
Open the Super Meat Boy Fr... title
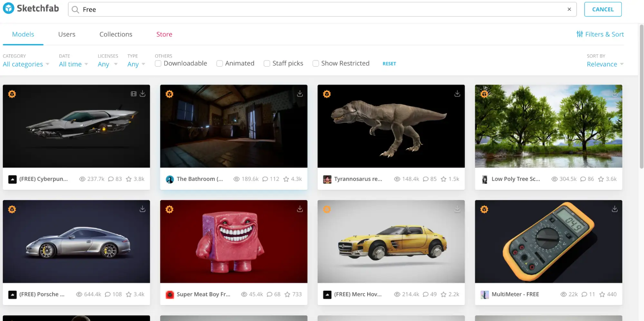(x=204, y=294)
